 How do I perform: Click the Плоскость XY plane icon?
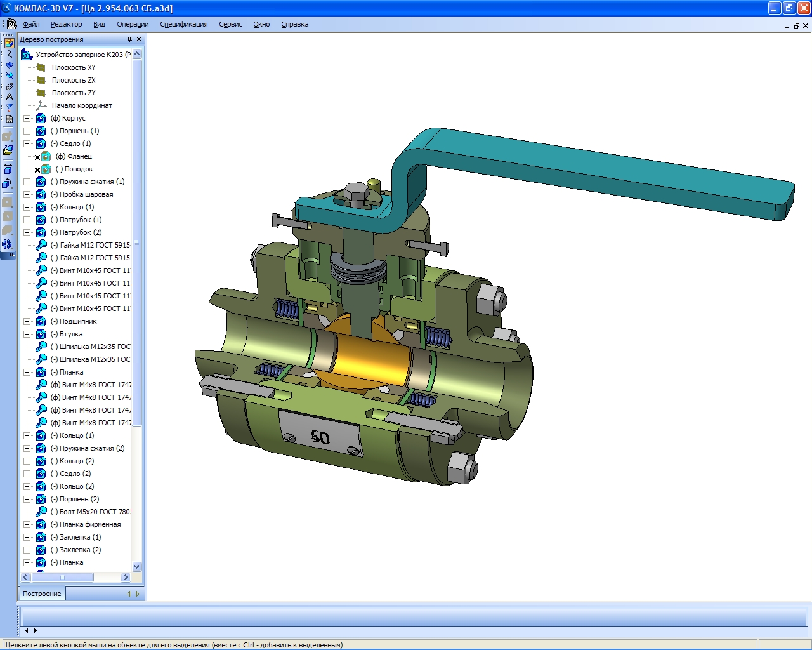click(41, 67)
